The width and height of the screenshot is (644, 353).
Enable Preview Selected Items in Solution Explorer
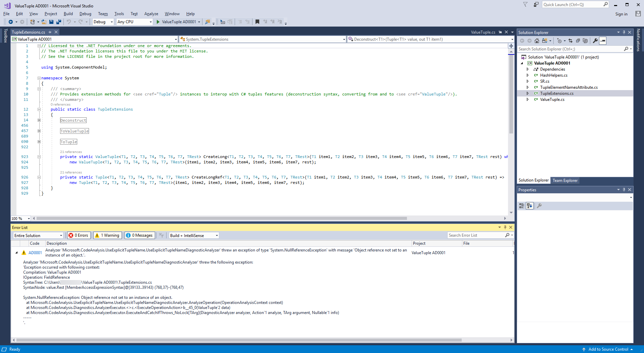[603, 41]
